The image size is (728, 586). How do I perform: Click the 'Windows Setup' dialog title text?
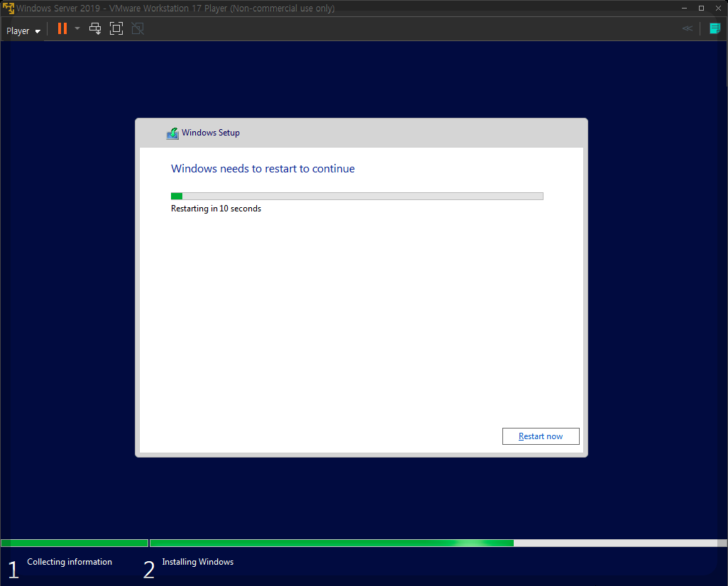210,133
